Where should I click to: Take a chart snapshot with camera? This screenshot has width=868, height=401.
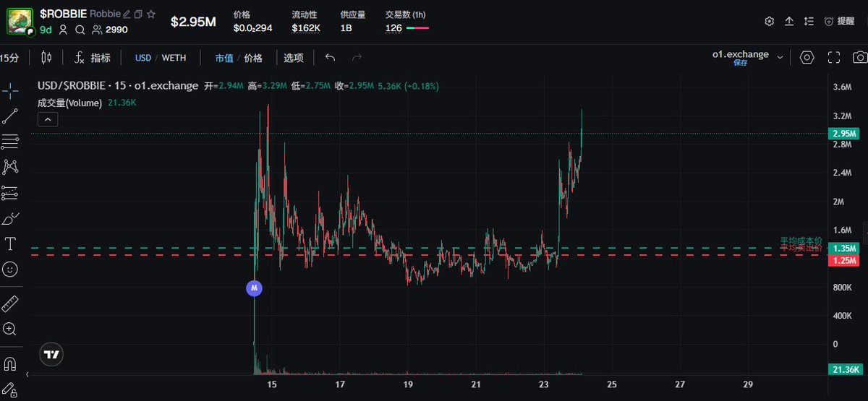[859, 58]
